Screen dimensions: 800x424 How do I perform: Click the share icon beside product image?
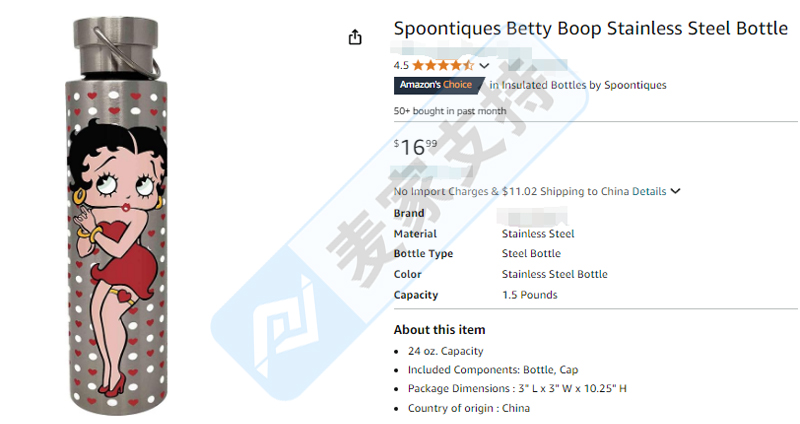coord(355,37)
